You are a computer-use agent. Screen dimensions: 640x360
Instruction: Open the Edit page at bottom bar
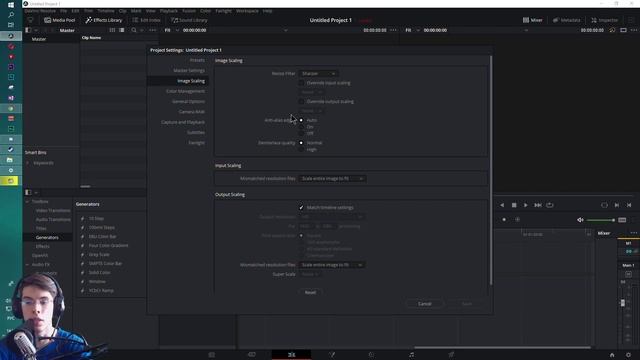point(291,355)
